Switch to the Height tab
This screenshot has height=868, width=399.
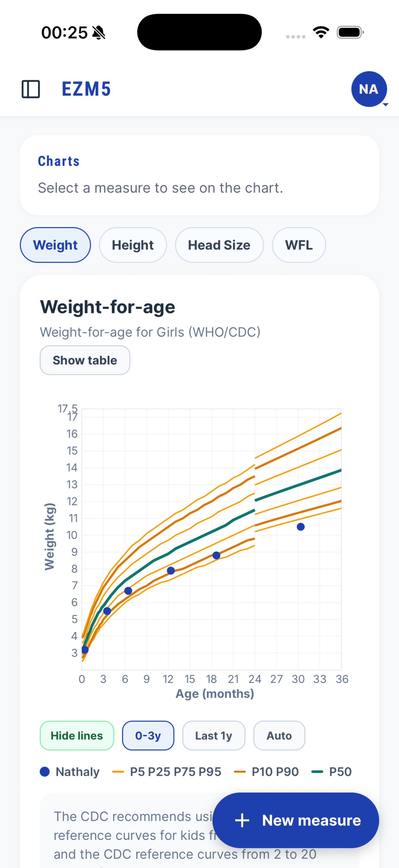[133, 245]
